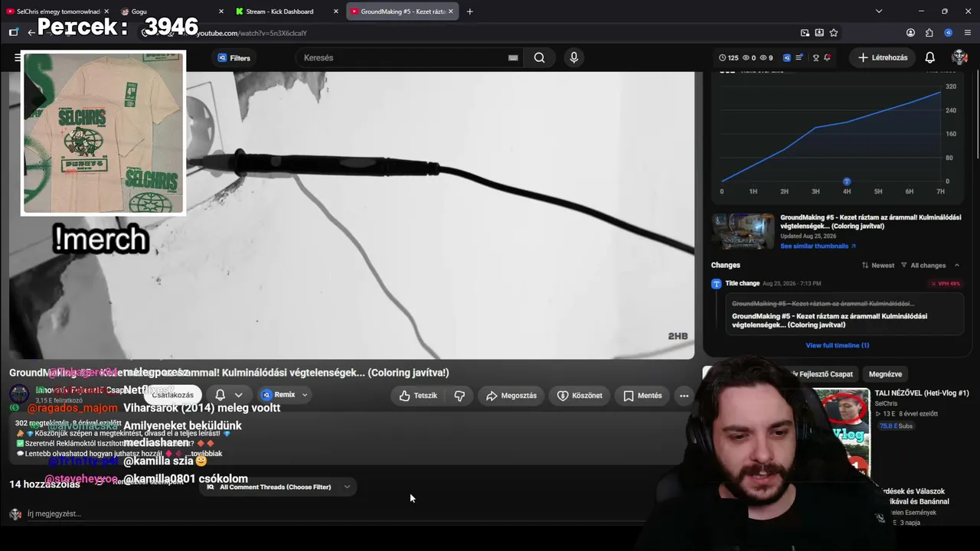The height and width of the screenshot is (551, 980).
Task: Click the vidIQ list icon with blue dot
Action: click(x=799, y=57)
